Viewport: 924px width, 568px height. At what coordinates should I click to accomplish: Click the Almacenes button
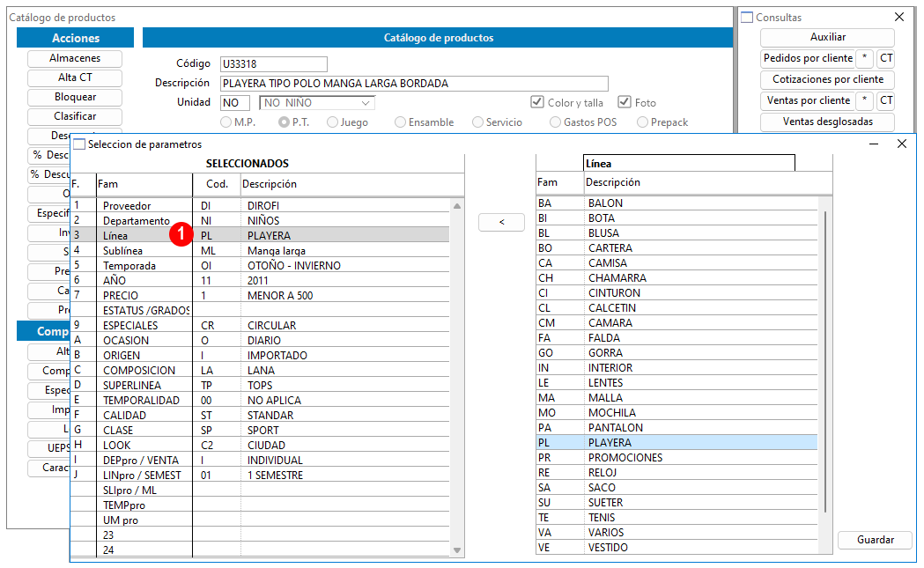[75, 58]
